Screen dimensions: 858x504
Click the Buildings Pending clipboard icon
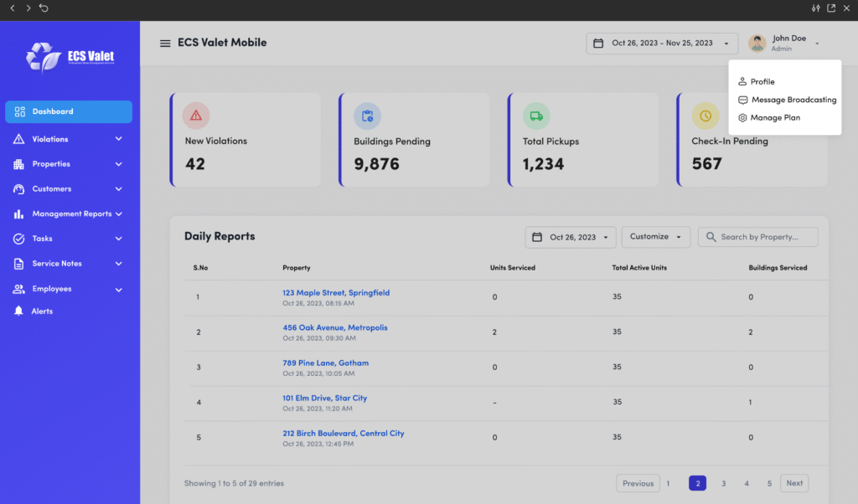point(367,116)
